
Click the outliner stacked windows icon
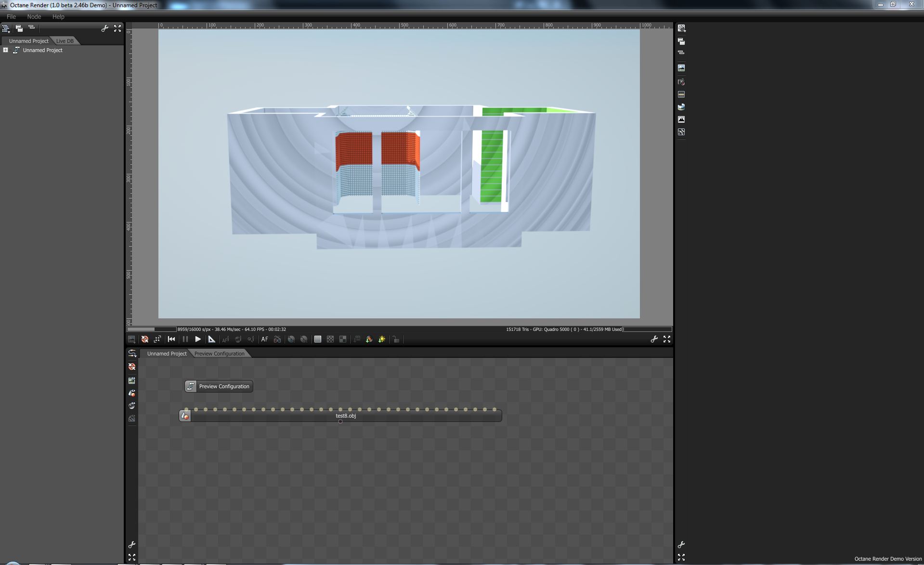(x=19, y=29)
